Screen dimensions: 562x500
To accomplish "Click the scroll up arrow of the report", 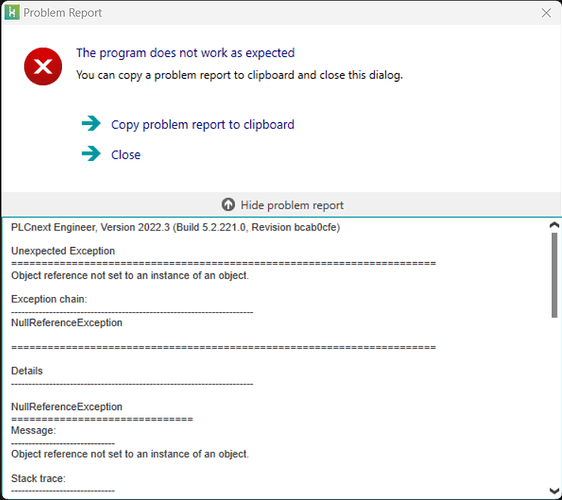I will pos(554,225).
